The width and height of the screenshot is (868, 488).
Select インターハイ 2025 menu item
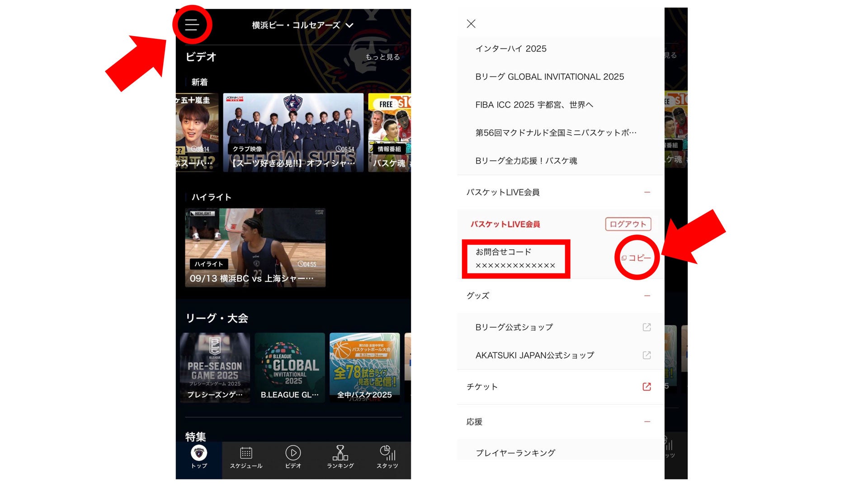coord(511,49)
